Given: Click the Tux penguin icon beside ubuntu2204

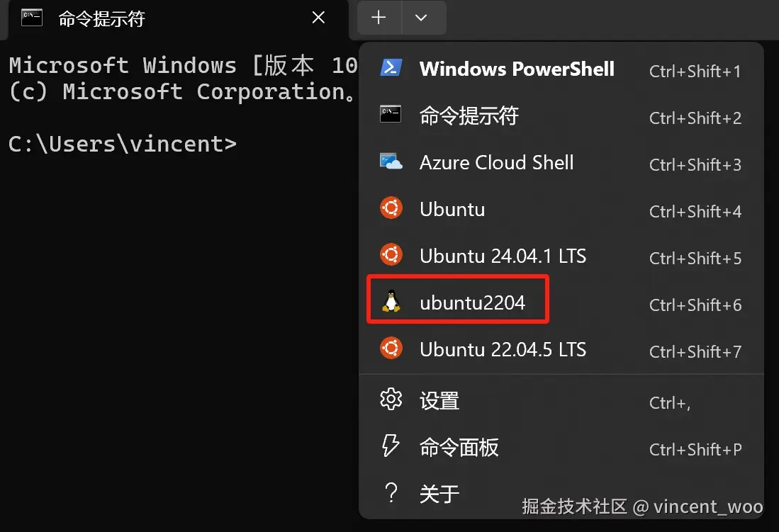Looking at the screenshot, I should pyautogui.click(x=391, y=302).
